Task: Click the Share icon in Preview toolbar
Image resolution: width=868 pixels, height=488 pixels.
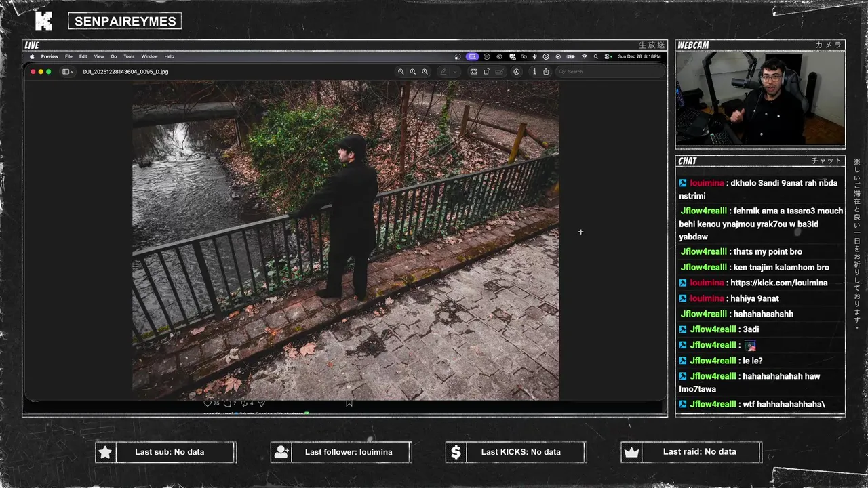Action: click(546, 71)
